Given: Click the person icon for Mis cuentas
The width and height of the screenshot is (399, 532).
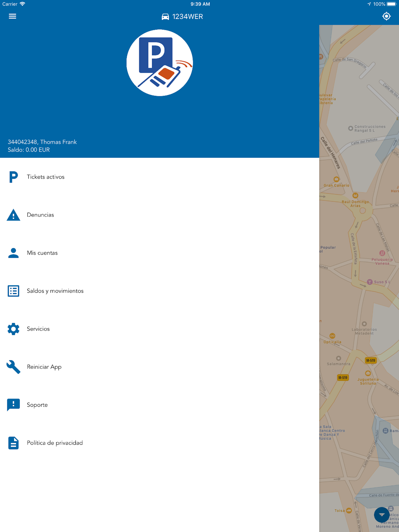Looking at the screenshot, I should [13, 253].
